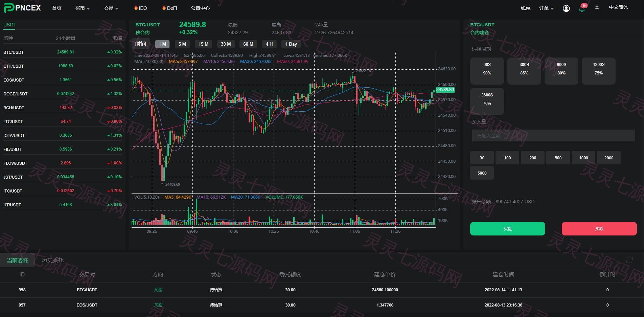Select the 30 M chart interval
Screen dimensions: 644x317
coord(226,44)
